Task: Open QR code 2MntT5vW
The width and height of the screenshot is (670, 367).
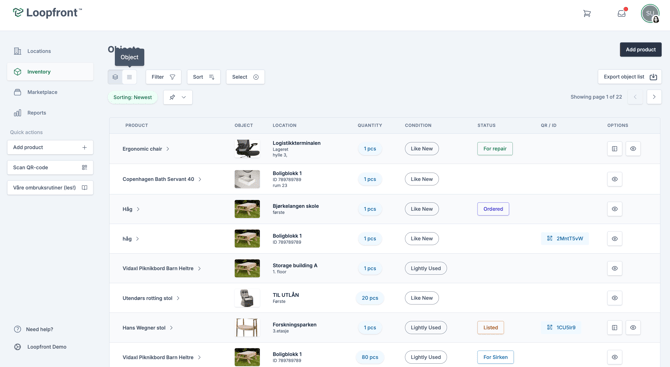Action: pyautogui.click(x=565, y=238)
